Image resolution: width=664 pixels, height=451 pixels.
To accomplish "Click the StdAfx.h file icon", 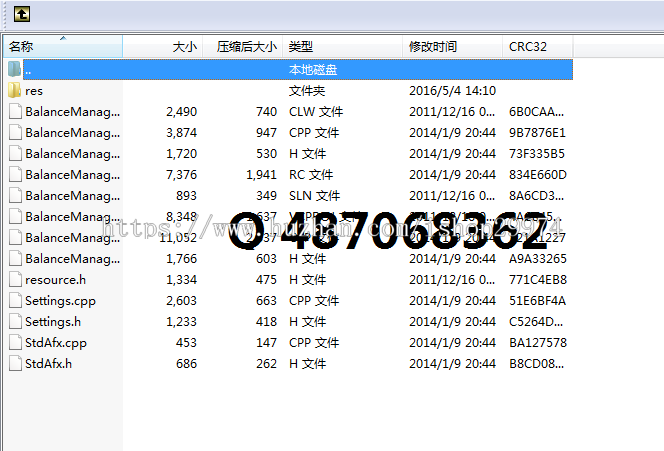I will 15,363.
